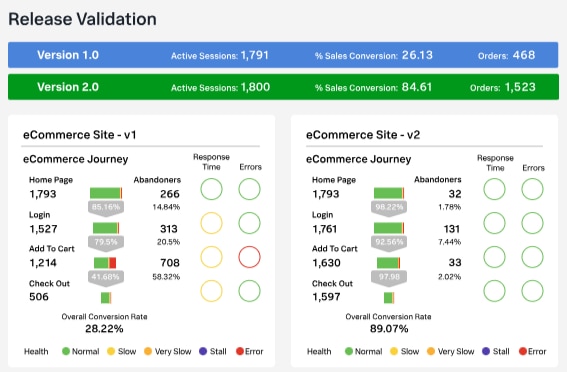Screen dimensions: 567x372
Task: Click the 28.22% overall conversion rate
Action: coord(104,329)
